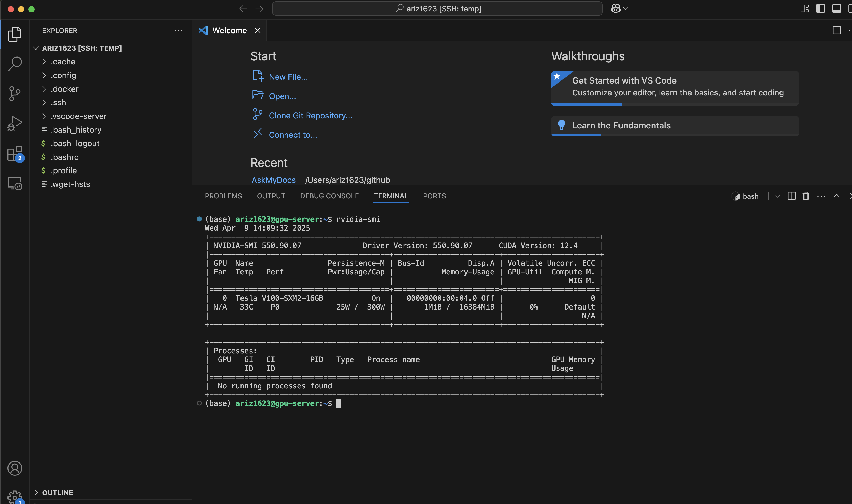Toggle the Primary Side Bar visibility

pyautogui.click(x=821, y=9)
